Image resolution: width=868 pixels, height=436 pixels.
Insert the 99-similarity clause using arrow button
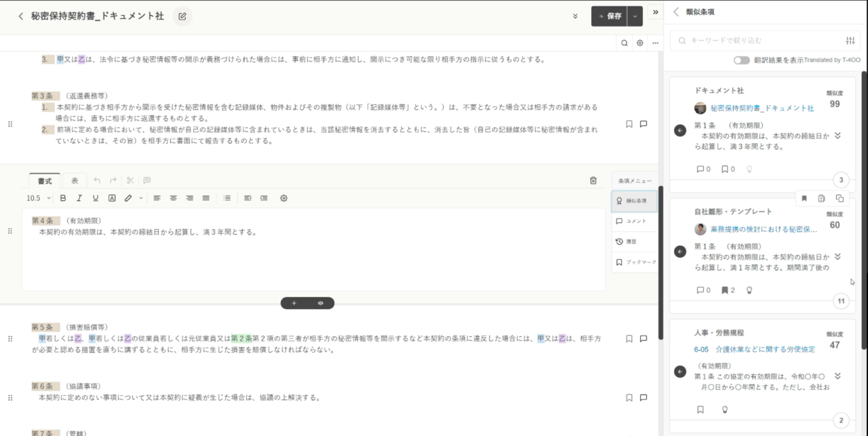680,130
